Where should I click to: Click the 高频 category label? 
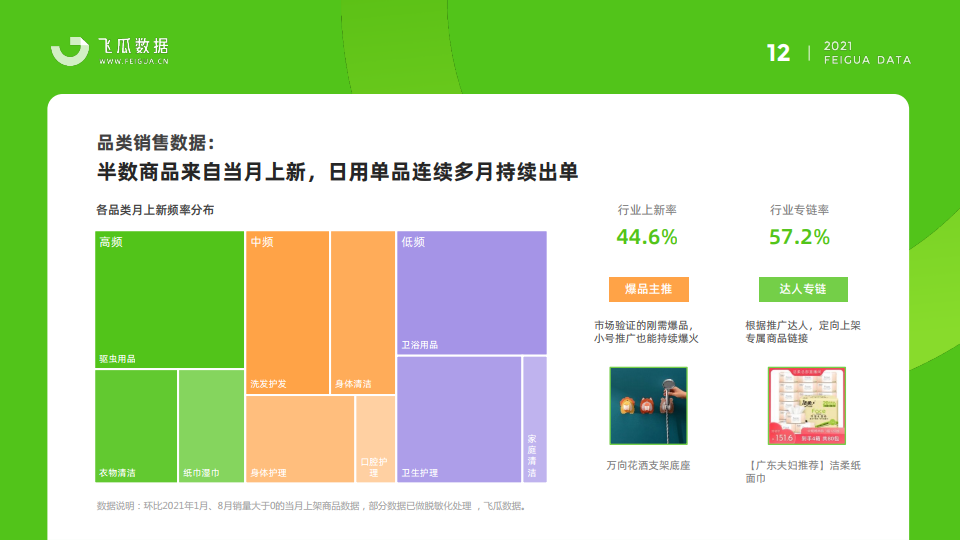pyautogui.click(x=111, y=242)
